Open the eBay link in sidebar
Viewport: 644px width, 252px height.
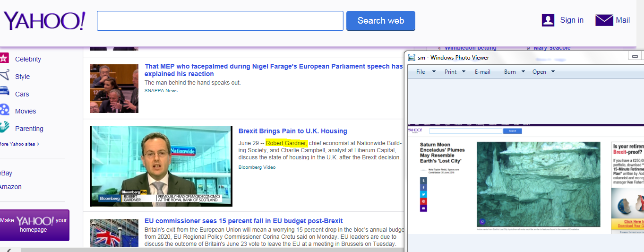[6, 174]
